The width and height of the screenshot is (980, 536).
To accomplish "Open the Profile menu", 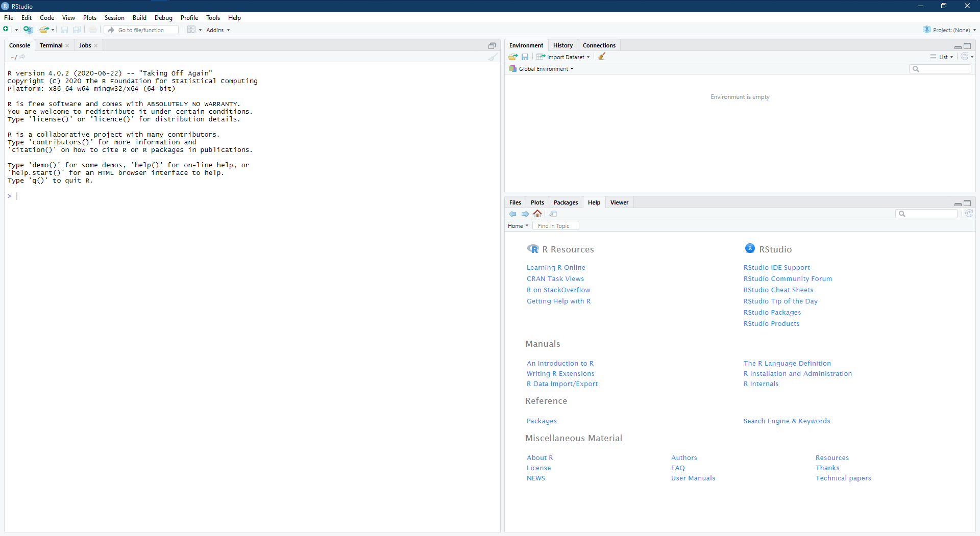I will [189, 18].
